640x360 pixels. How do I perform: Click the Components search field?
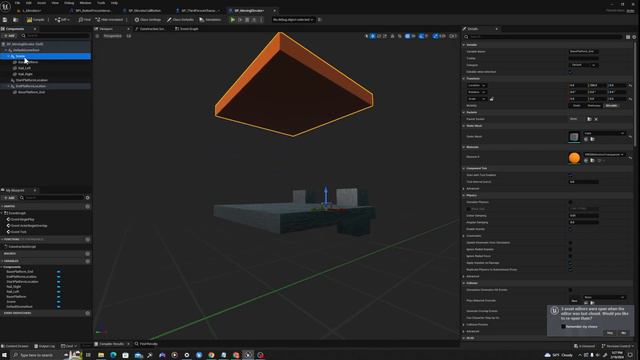pos(57,36)
